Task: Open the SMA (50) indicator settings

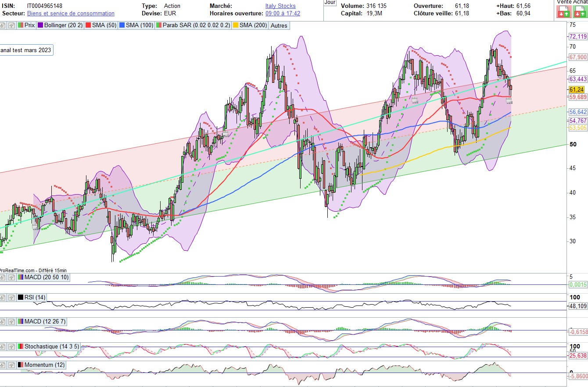Action: click(x=101, y=25)
